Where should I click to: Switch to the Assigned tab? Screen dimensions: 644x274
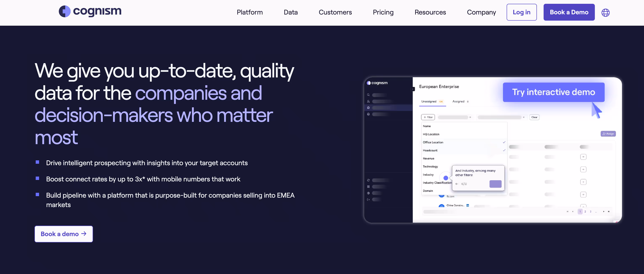click(x=458, y=101)
